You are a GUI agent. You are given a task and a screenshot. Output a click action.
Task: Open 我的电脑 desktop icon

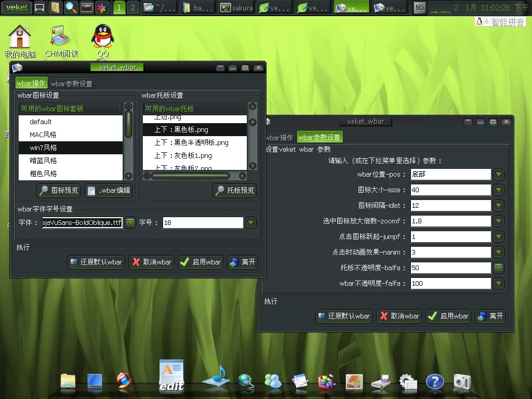[20, 37]
